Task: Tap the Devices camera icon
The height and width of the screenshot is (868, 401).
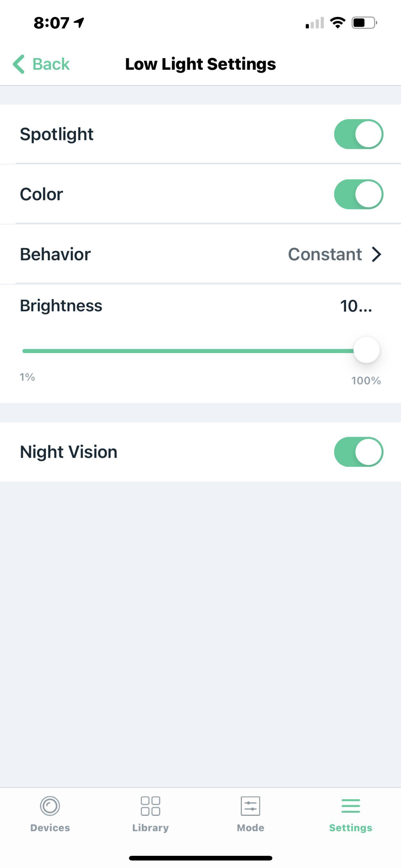Action: pos(50,806)
